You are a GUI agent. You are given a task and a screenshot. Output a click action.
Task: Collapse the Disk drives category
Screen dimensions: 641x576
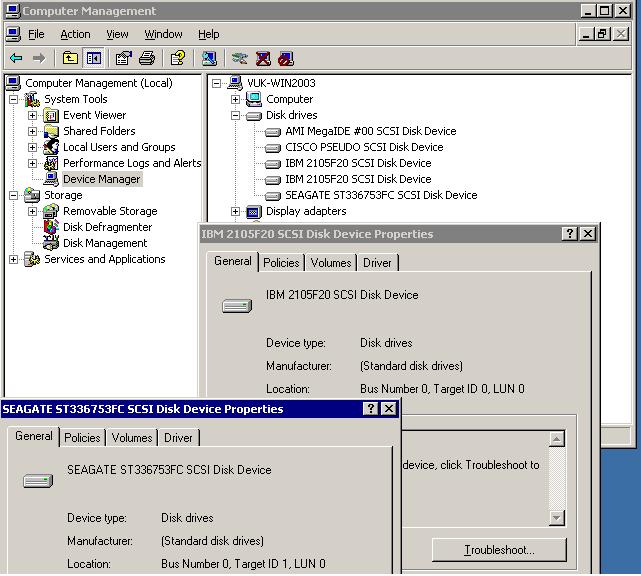pyautogui.click(x=236, y=116)
